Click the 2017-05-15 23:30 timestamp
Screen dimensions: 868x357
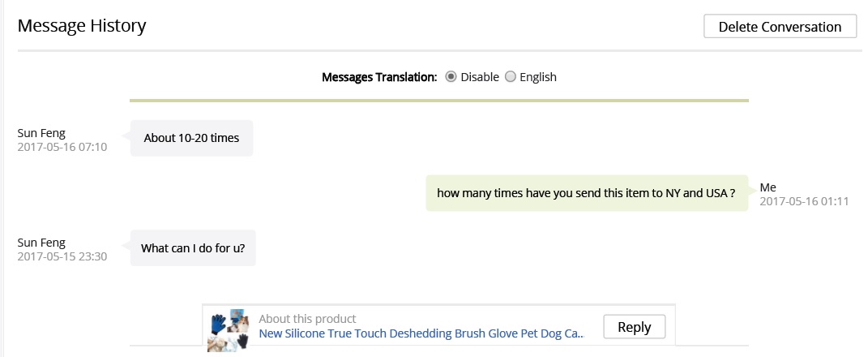click(62, 256)
